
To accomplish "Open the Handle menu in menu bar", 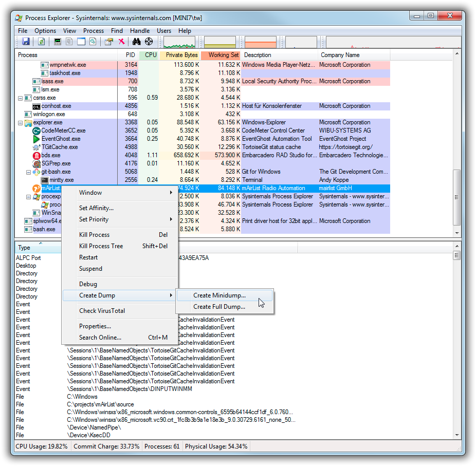I will point(140,31).
